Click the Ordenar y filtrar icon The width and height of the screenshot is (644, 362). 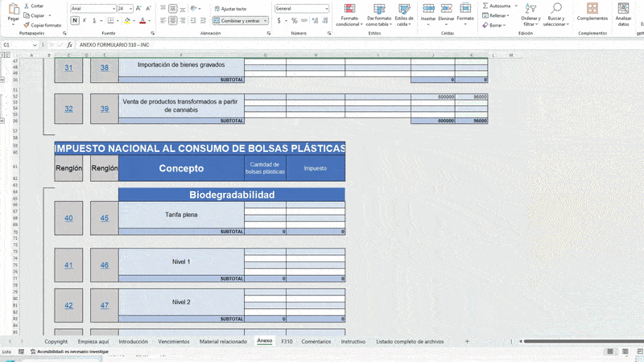pyautogui.click(x=530, y=9)
